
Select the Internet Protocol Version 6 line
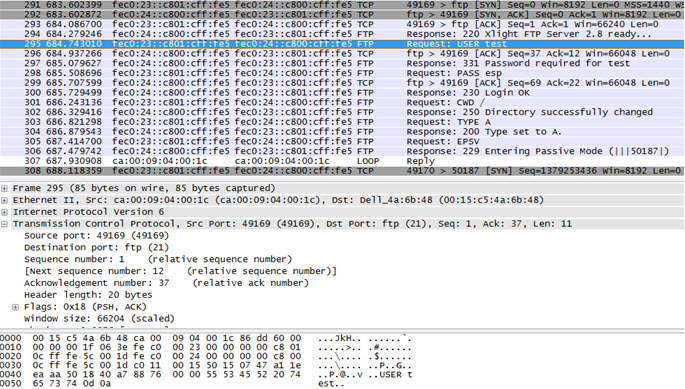click(89, 212)
